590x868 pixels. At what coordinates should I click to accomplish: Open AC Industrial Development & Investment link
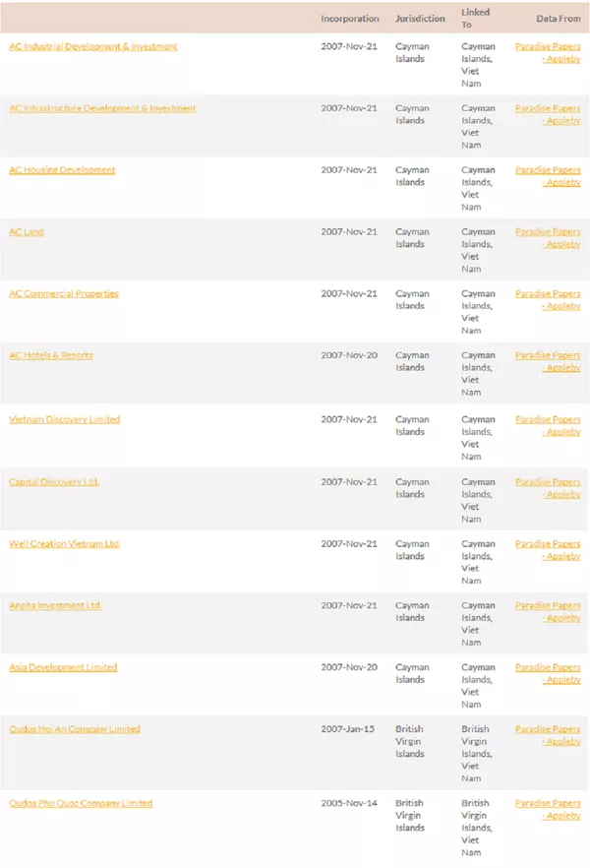(x=92, y=46)
